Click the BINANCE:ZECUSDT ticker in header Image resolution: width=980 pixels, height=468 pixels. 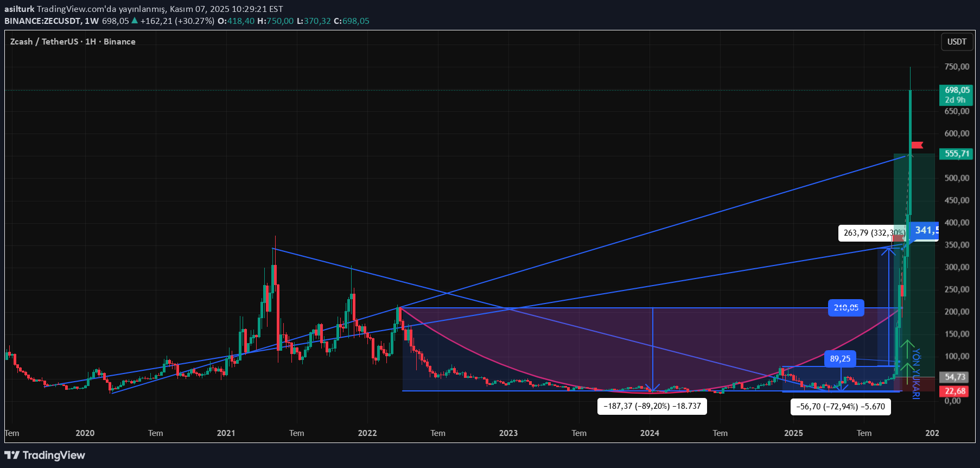tap(43, 21)
